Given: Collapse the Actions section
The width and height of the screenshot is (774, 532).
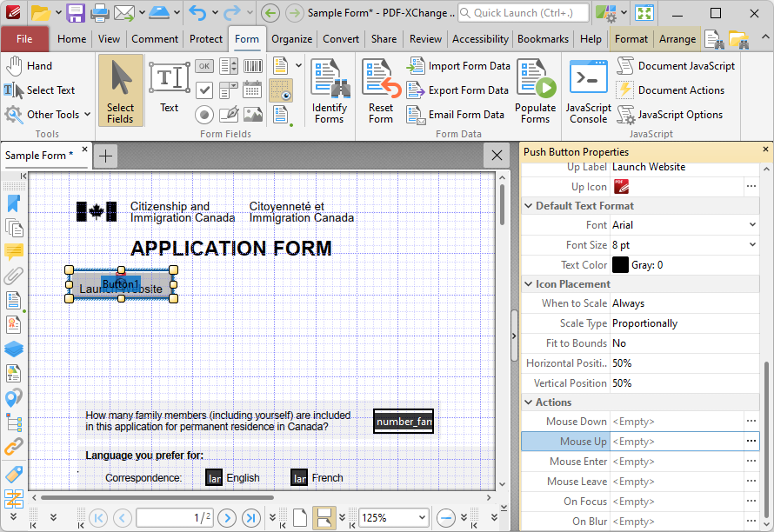Looking at the screenshot, I should tap(529, 402).
